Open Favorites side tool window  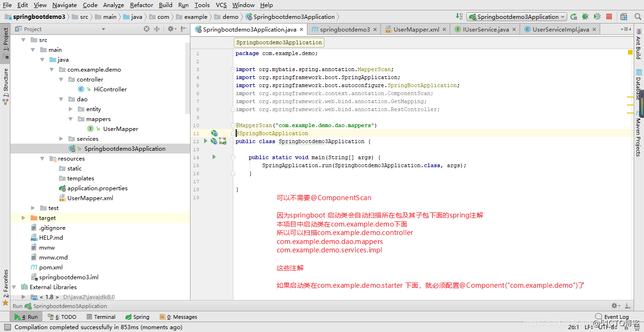pyautogui.click(x=5, y=287)
